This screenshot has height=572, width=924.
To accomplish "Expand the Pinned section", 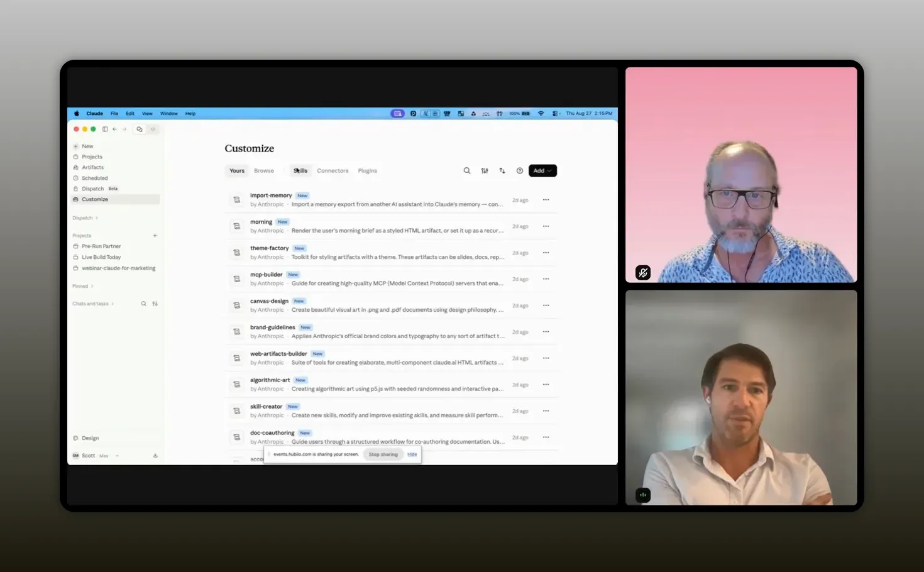I will (x=83, y=286).
